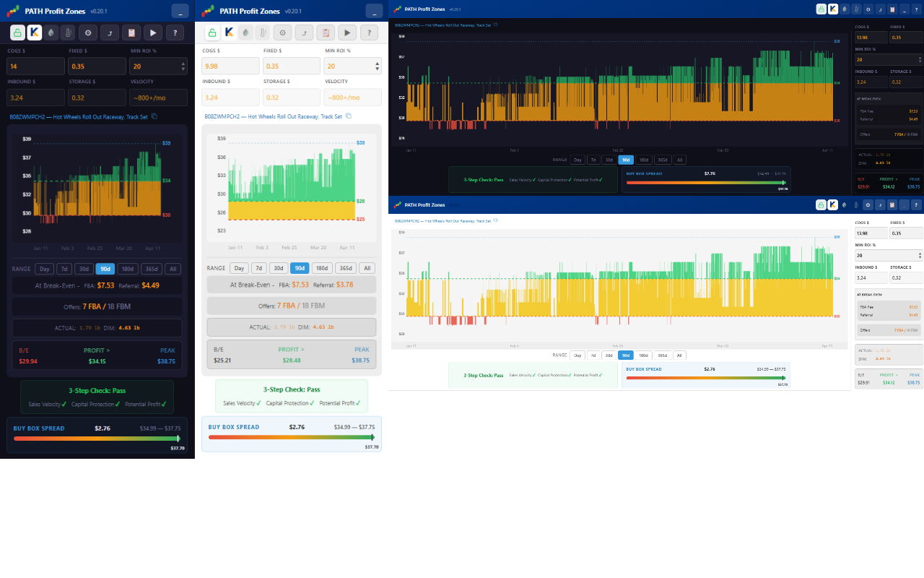The width and height of the screenshot is (924, 578).
Task: Select the 30d range in light narrow panel
Action: (x=279, y=268)
